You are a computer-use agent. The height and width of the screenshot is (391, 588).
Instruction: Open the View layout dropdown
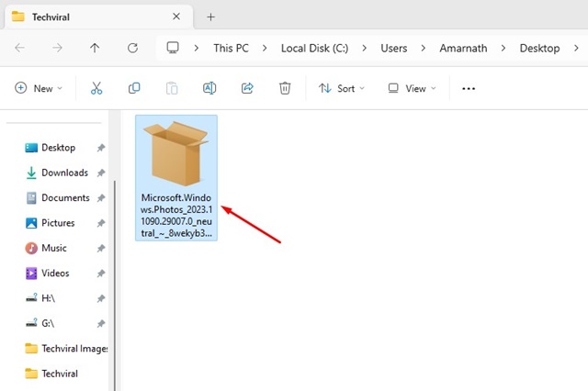413,88
